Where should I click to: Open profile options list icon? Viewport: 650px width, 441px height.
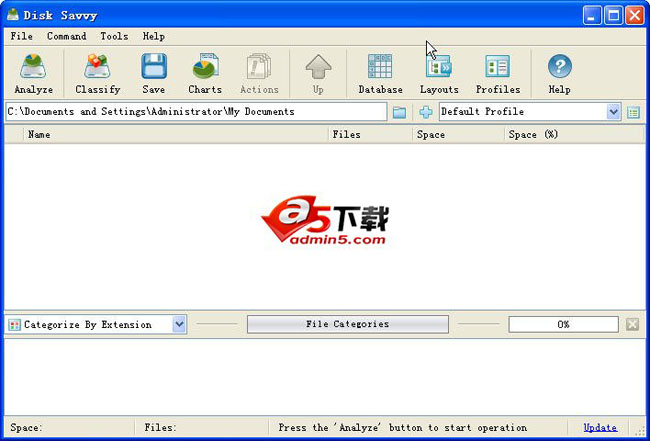point(633,112)
